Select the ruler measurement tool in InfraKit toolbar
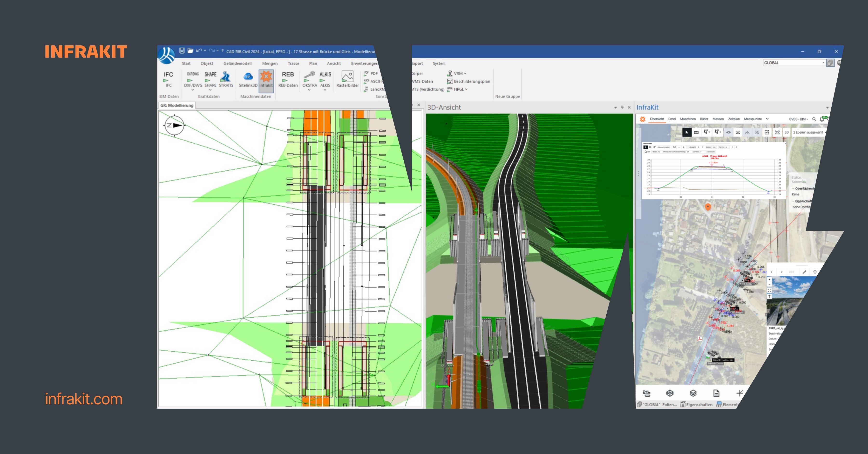This screenshot has width=868, height=454. (x=697, y=133)
